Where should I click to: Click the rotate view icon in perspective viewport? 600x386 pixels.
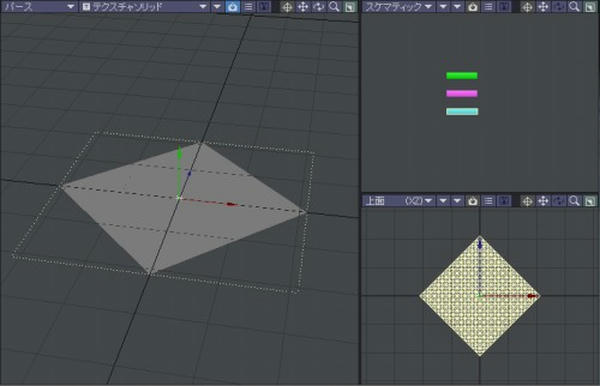pos(318,7)
